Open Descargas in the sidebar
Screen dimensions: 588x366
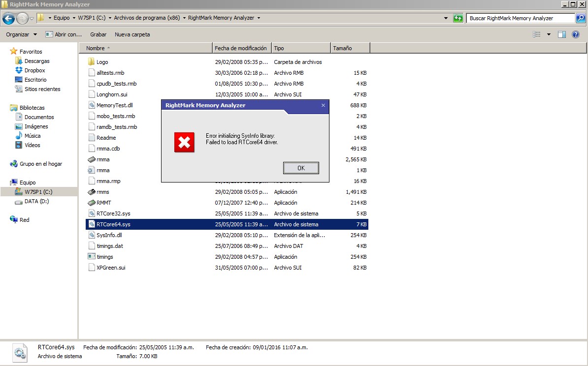(x=37, y=61)
